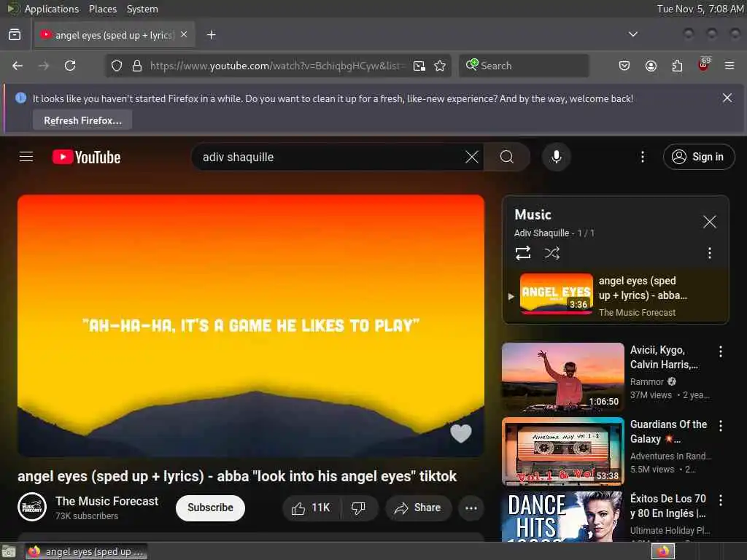The image size is (747, 560).
Task: Go back with the browser back arrow
Action: 18,66
